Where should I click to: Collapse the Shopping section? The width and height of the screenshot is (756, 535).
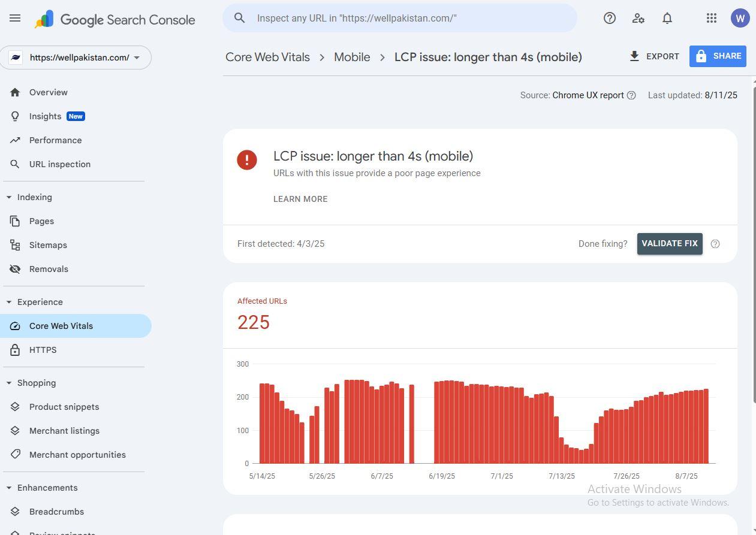(9, 383)
